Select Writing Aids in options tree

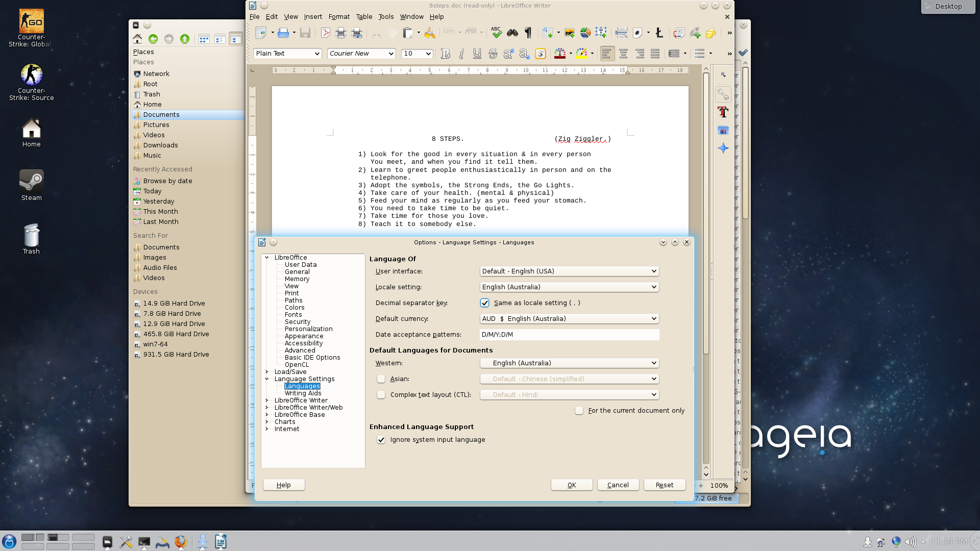303,393
